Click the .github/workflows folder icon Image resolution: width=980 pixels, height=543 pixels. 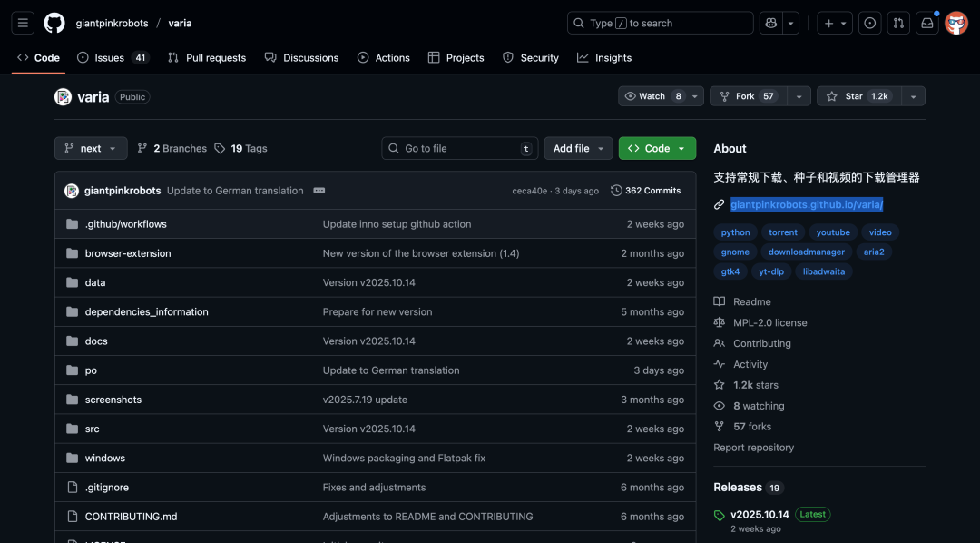tap(72, 224)
